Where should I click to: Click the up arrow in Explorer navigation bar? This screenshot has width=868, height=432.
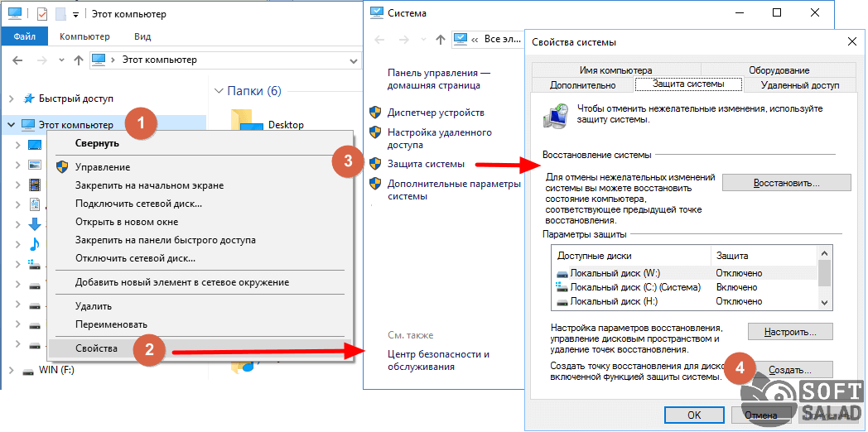(x=79, y=60)
